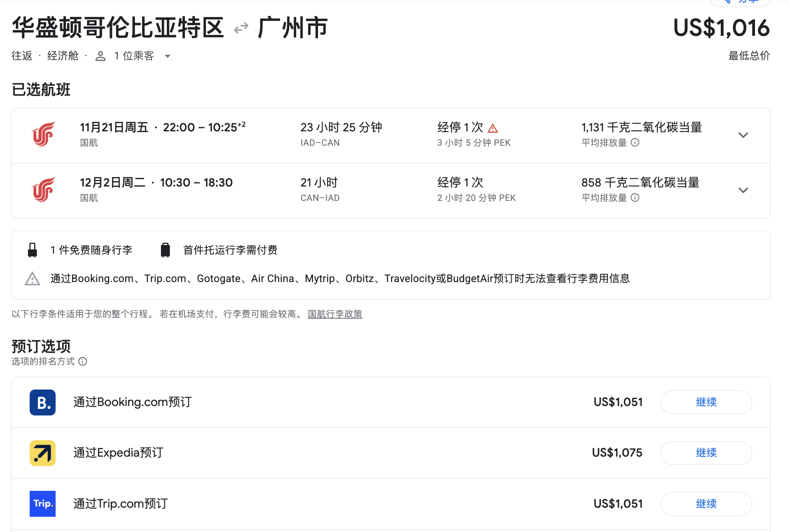Expand the November 21 outbound flight details
The width and height of the screenshot is (790, 532).
tap(743, 135)
